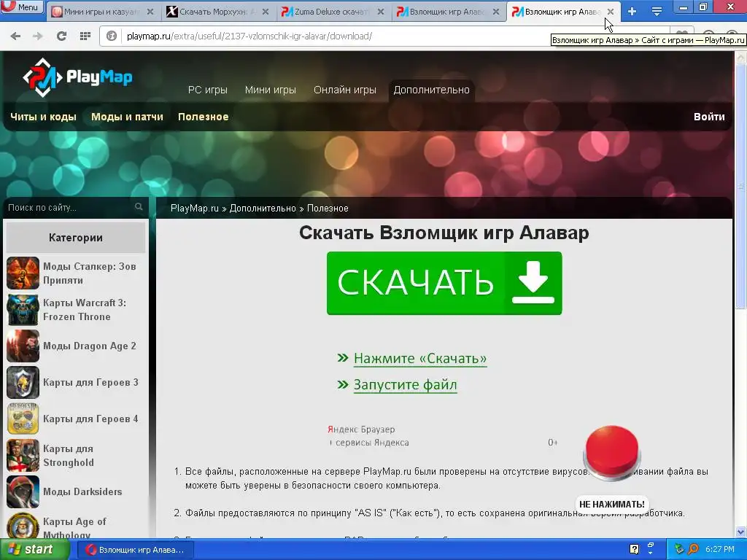Focus the Поиск по сайту search field
The height and width of the screenshot is (560, 747).
(69, 208)
